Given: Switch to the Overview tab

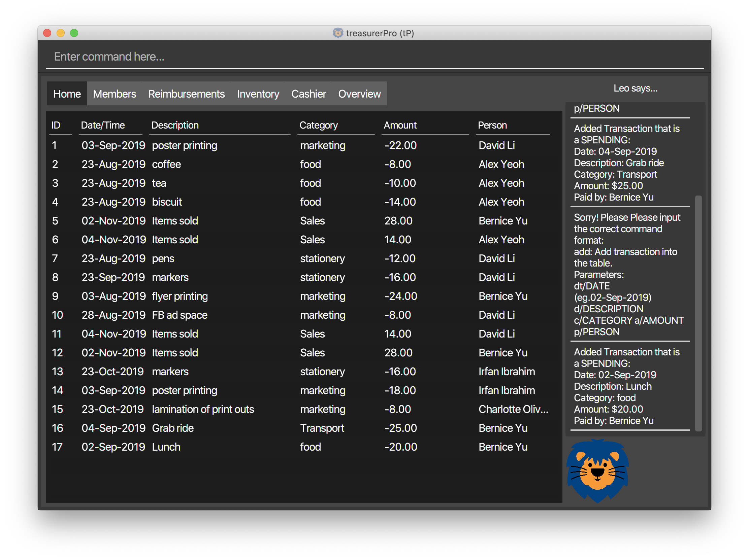Looking at the screenshot, I should point(359,94).
